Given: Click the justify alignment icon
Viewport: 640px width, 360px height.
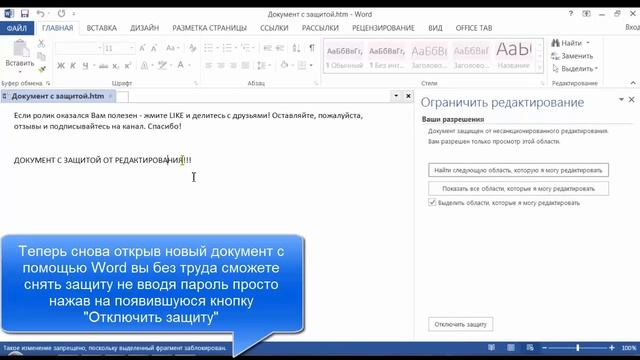Looking at the screenshot, I should 245,65.
